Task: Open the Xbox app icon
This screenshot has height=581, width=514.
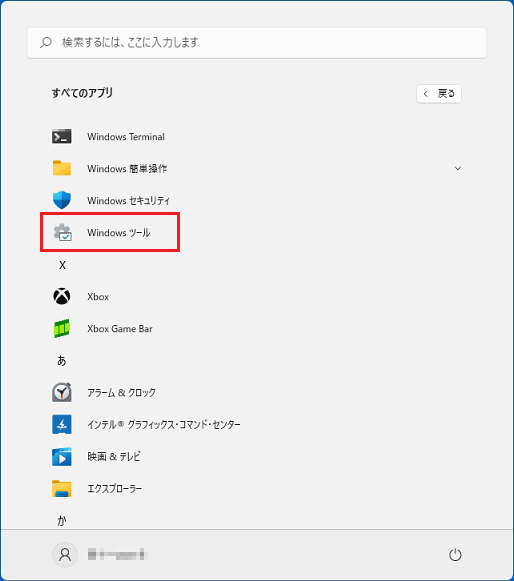Action: click(62, 296)
